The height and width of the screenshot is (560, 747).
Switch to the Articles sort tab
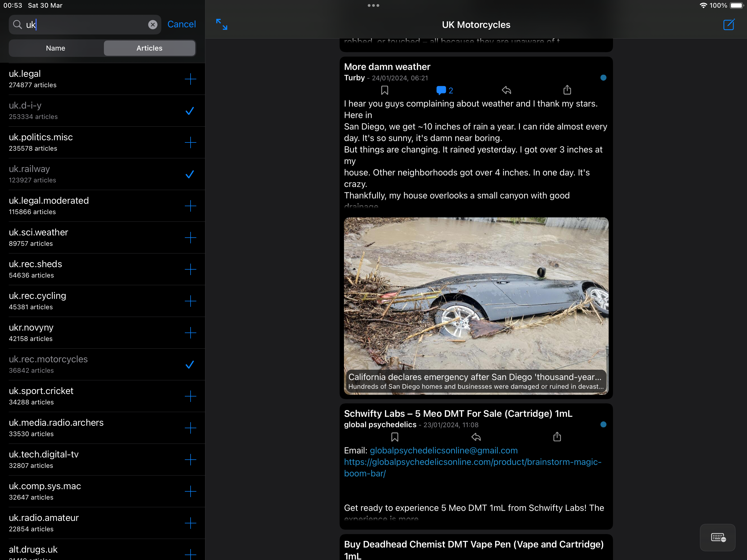pos(149,48)
